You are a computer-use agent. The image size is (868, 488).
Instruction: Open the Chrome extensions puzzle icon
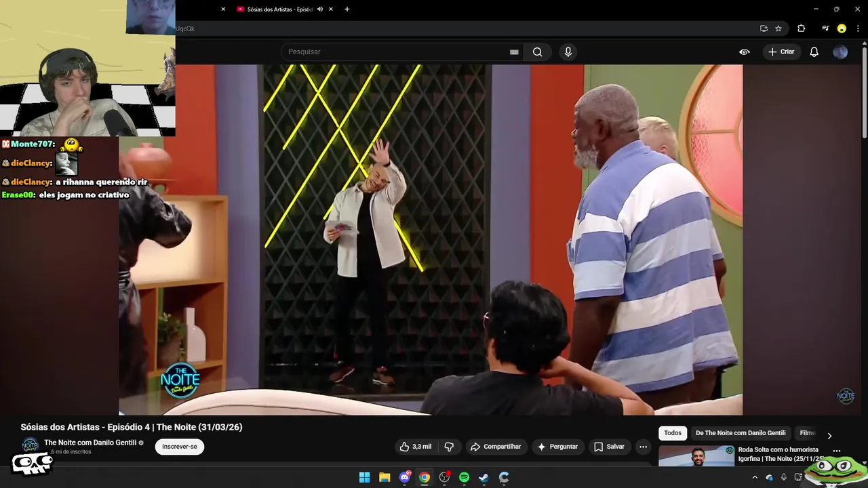click(802, 28)
